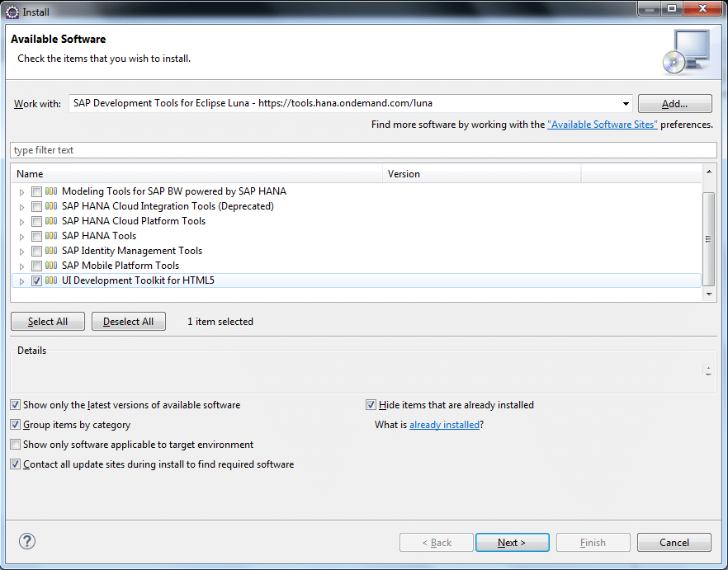728x570 pixels.
Task: Expand Modeling Tools for SAP BW tree node
Action: [21, 192]
